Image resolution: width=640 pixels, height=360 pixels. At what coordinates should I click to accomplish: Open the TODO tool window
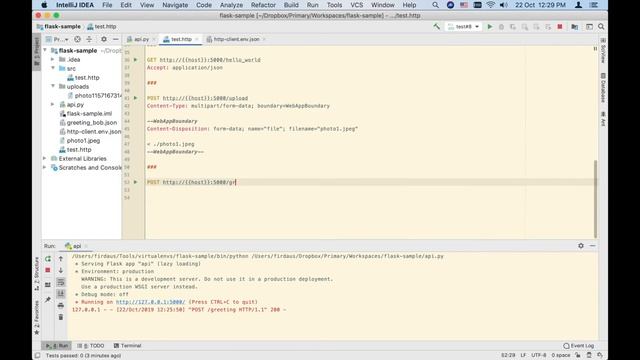(x=91, y=346)
